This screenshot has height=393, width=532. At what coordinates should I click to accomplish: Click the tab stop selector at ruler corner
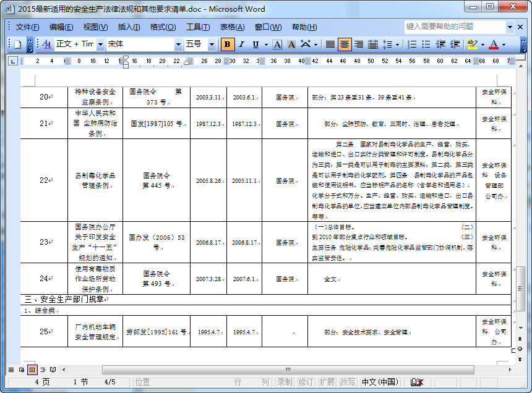pos(13,61)
